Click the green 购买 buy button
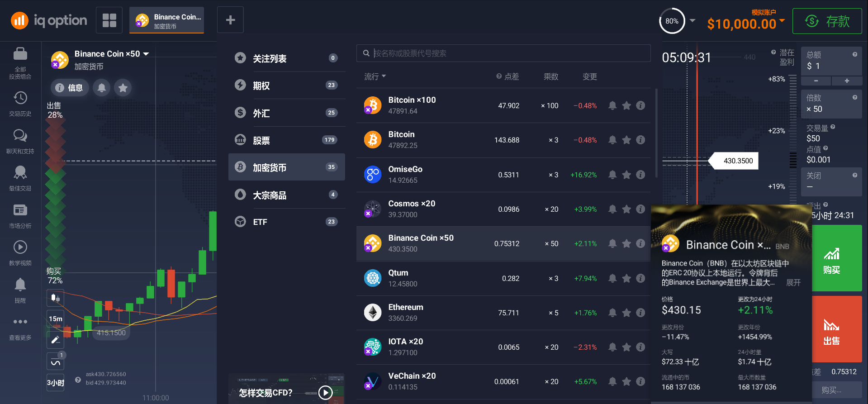Image resolution: width=868 pixels, height=404 pixels. (837, 258)
